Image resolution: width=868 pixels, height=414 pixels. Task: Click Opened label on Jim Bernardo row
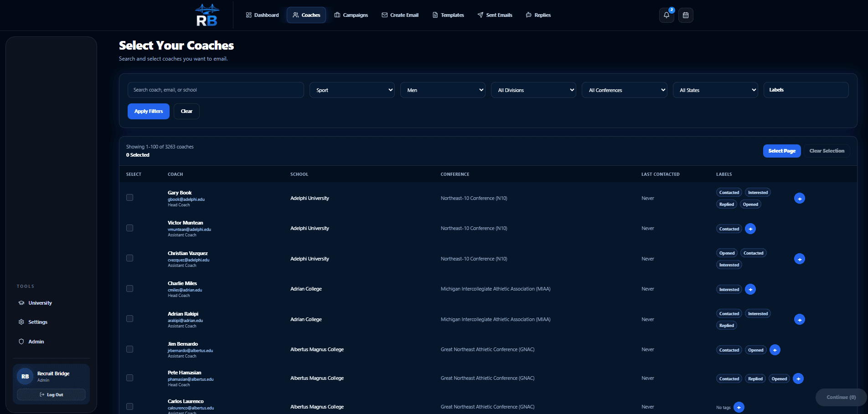[x=755, y=350]
